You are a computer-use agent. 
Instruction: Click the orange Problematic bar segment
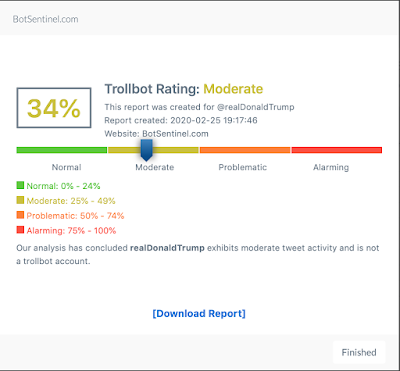(x=245, y=150)
